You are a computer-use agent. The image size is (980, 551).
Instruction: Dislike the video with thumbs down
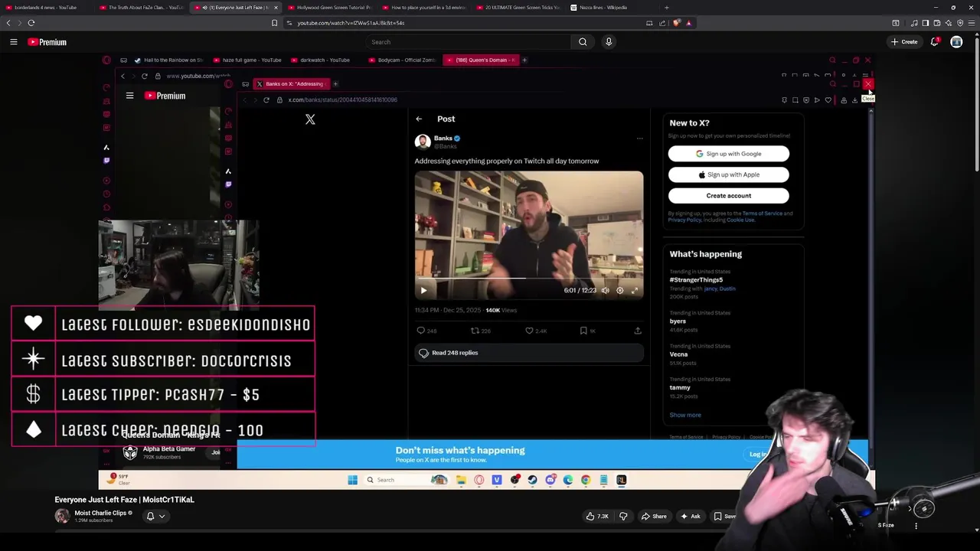[623, 517]
